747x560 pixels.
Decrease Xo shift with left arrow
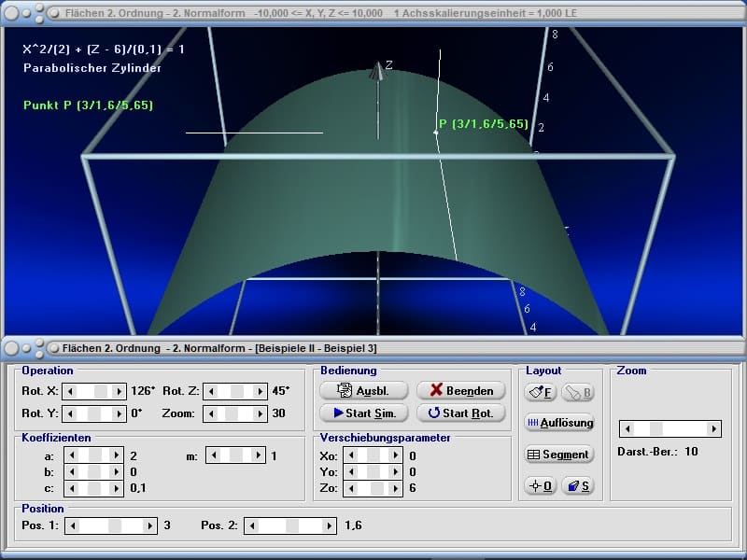click(351, 455)
